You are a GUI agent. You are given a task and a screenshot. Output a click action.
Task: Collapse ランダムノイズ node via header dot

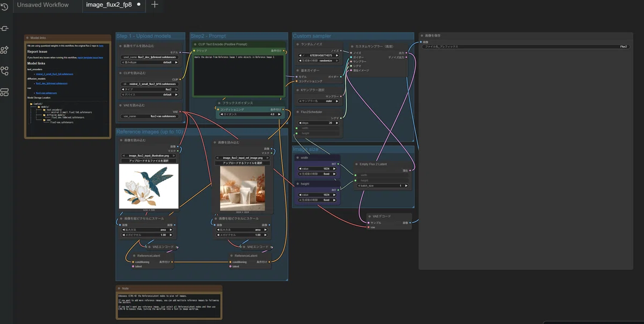297,44
